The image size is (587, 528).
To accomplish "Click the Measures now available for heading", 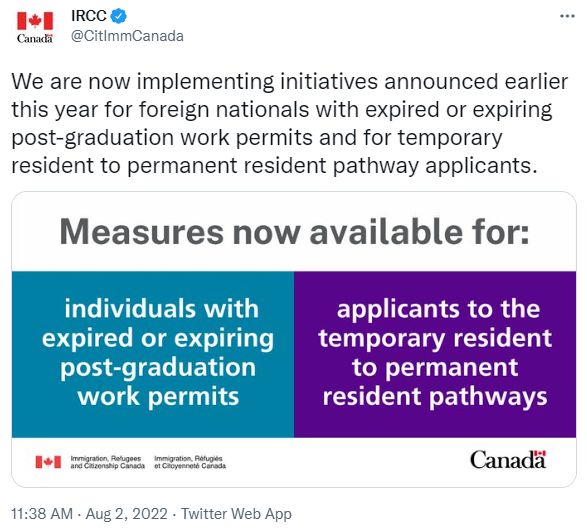I will click(294, 232).
